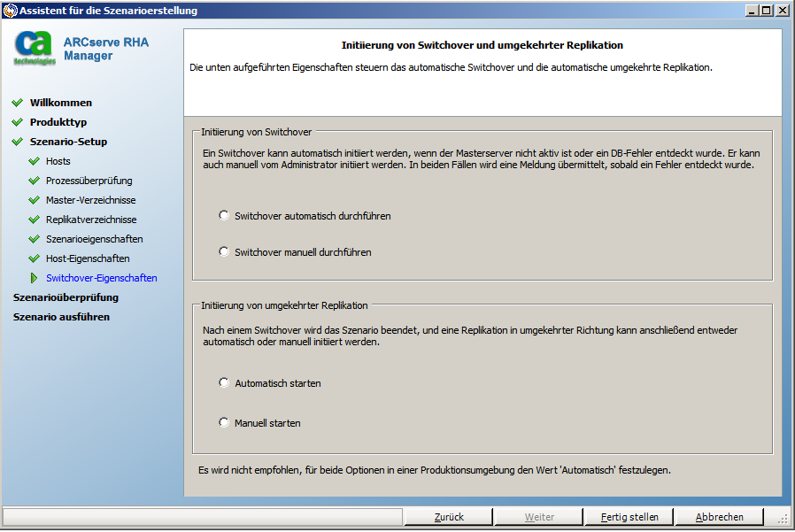This screenshot has width=795, height=532.
Task: Click the window resize grip in the corner
Action: 783,518
